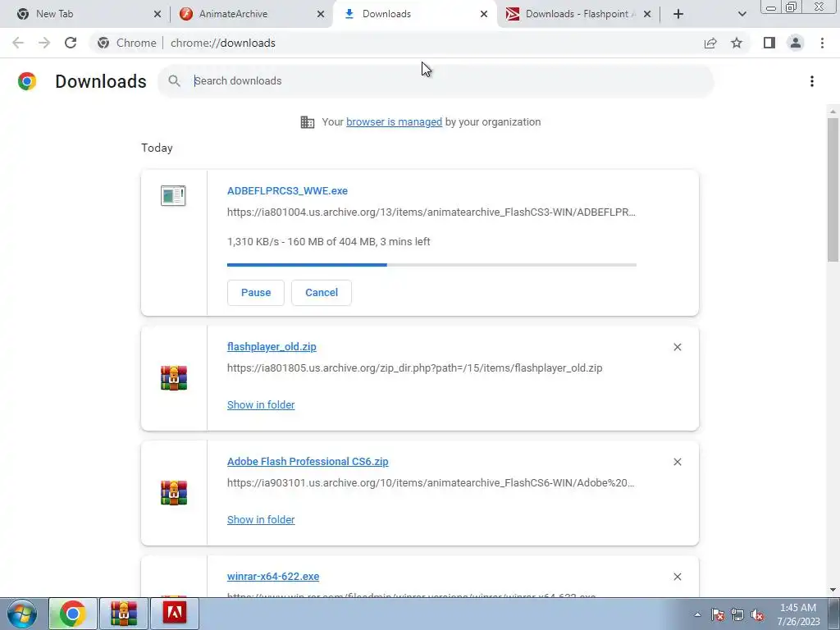Click the network tray icon

(x=737, y=614)
